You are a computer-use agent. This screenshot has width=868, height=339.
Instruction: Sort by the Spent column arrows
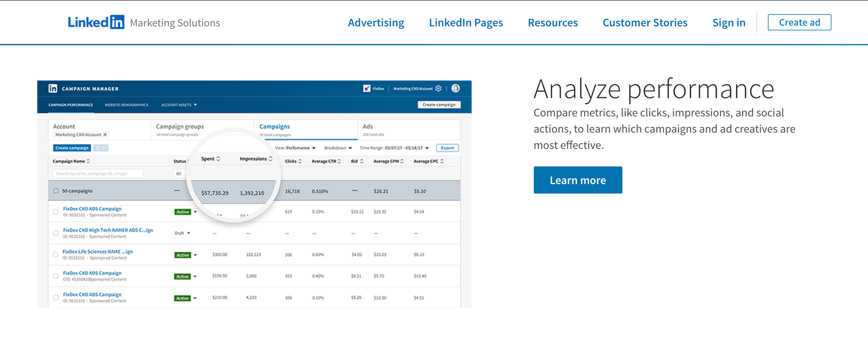coord(218,158)
